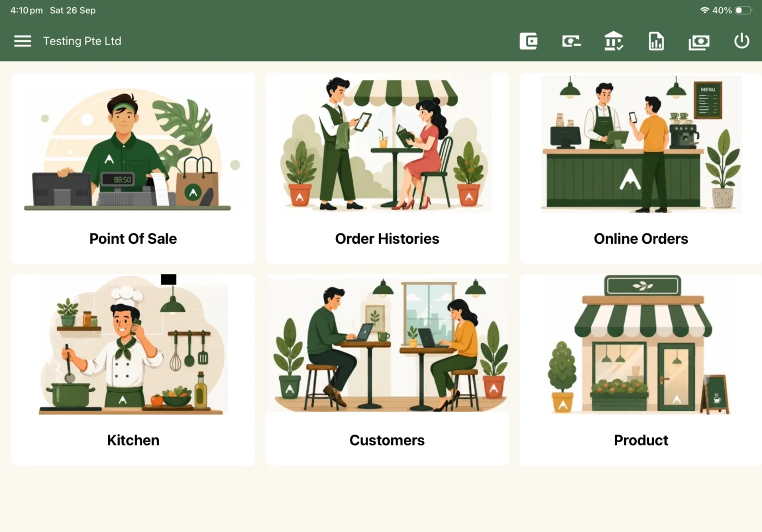This screenshot has width=762, height=532.
Task: Open the Kitchen tile
Action: pyautogui.click(x=133, y=370)
